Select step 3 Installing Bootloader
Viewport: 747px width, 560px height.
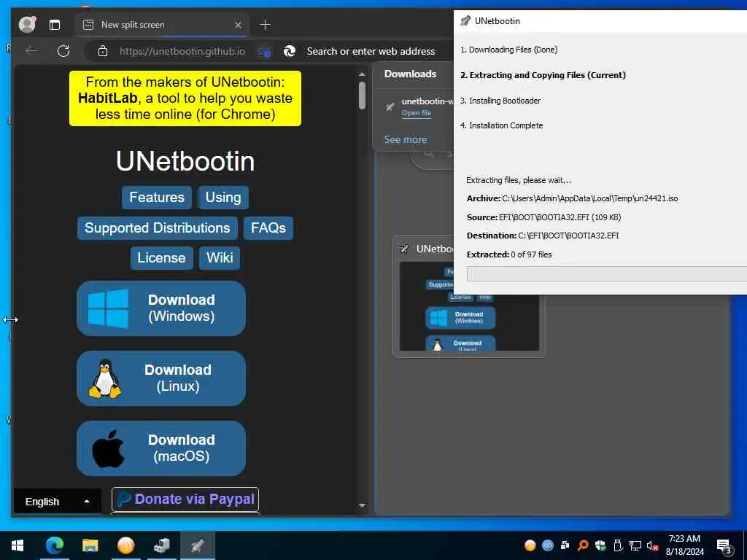500,101
